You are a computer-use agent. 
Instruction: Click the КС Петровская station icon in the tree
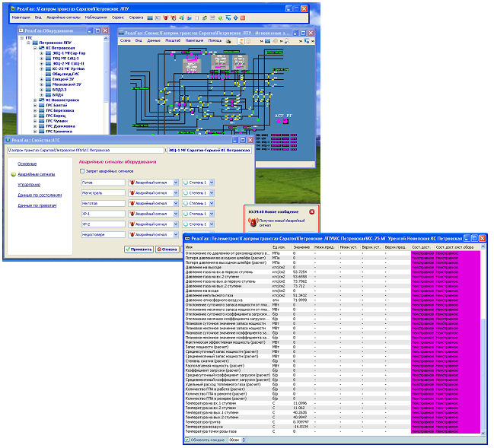click(40, 49)
